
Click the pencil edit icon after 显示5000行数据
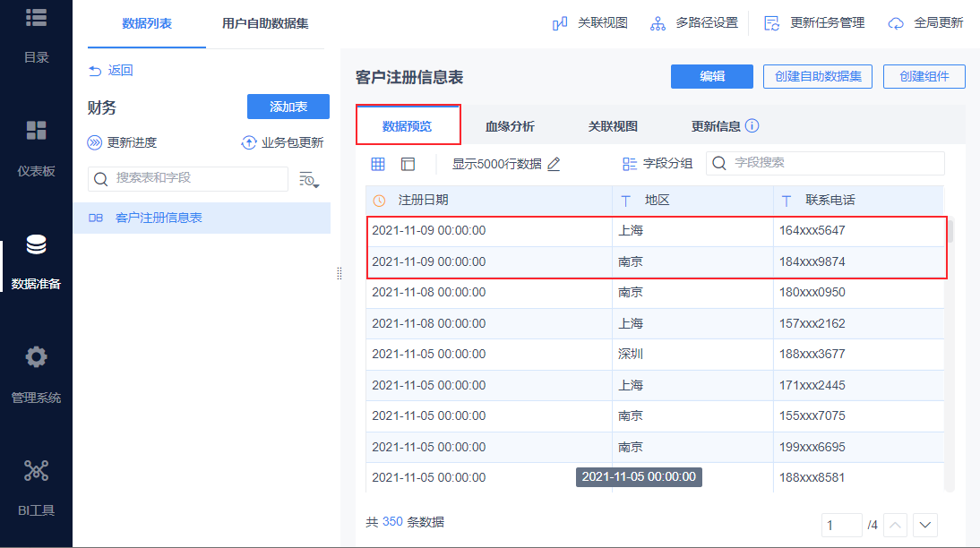(554, 164)
